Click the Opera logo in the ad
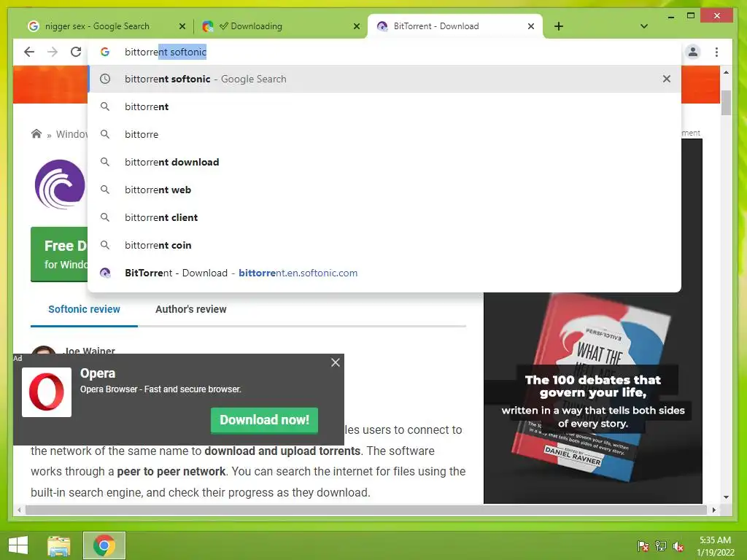 point(47,392)
